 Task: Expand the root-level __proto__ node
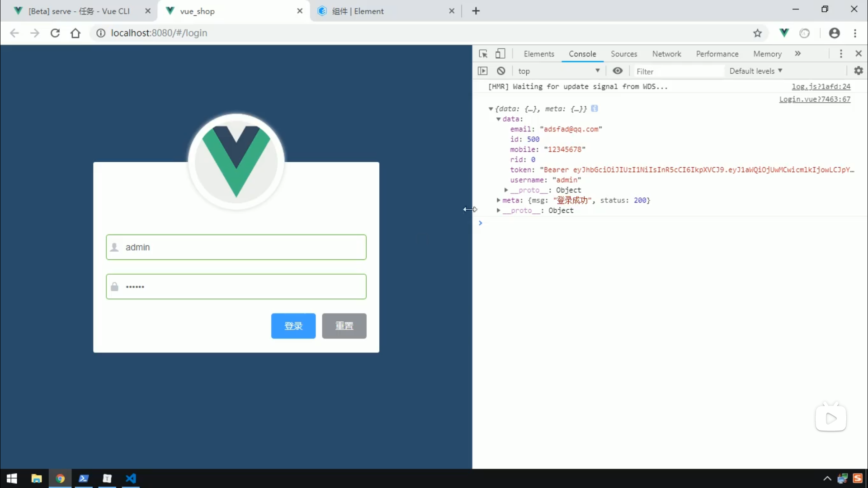point(498,211)
